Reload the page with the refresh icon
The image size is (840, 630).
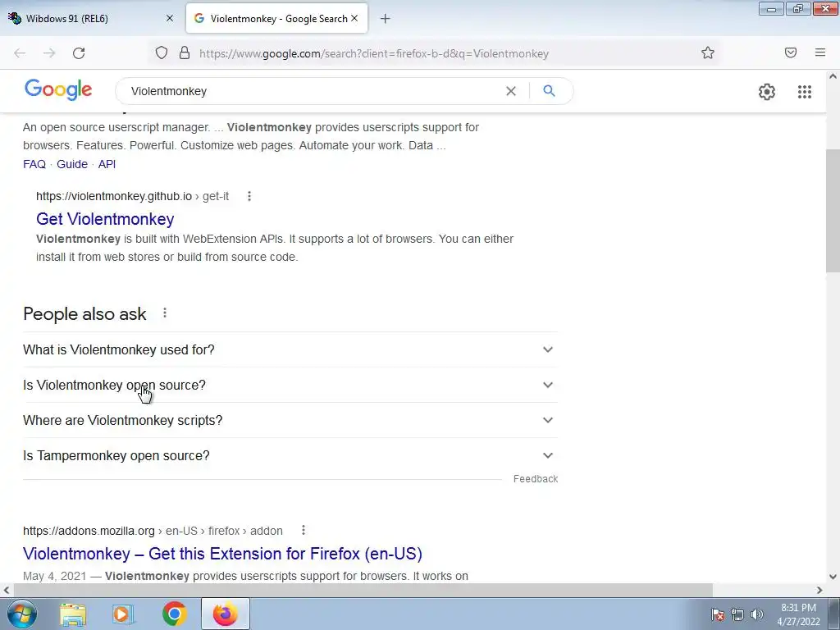coord(79,53)
